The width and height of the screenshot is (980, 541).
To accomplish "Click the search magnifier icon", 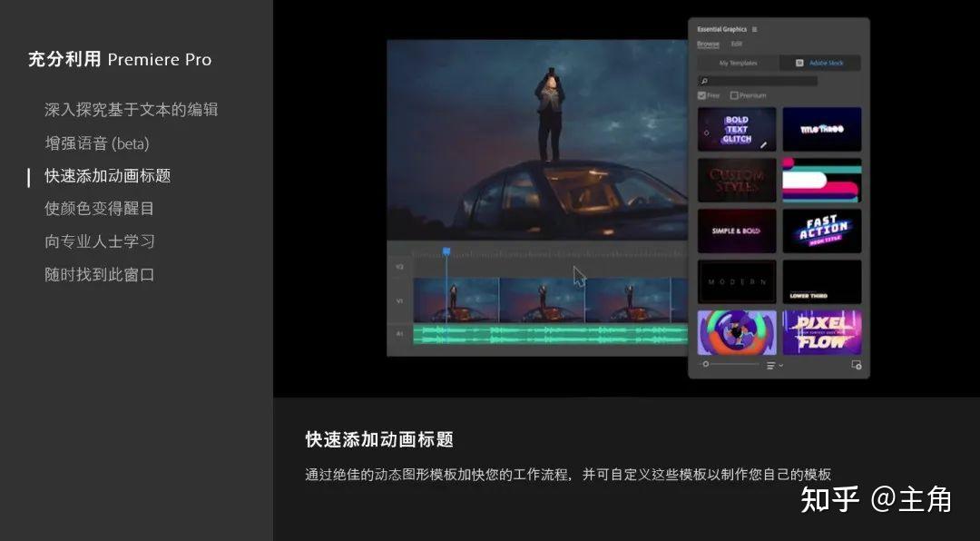I will (x=704, y=81).
